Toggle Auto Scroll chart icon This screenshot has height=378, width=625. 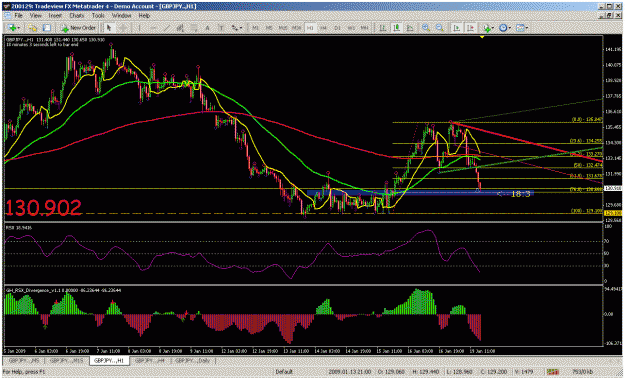(457, 28)
